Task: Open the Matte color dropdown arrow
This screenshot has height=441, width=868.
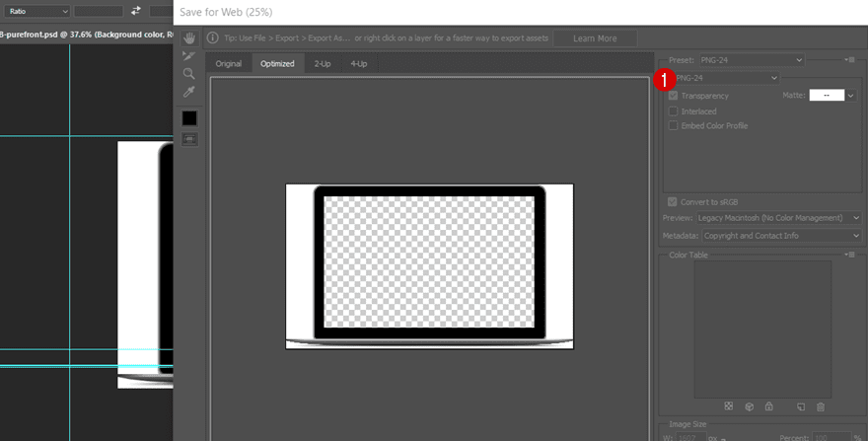Action: (851, 96)
